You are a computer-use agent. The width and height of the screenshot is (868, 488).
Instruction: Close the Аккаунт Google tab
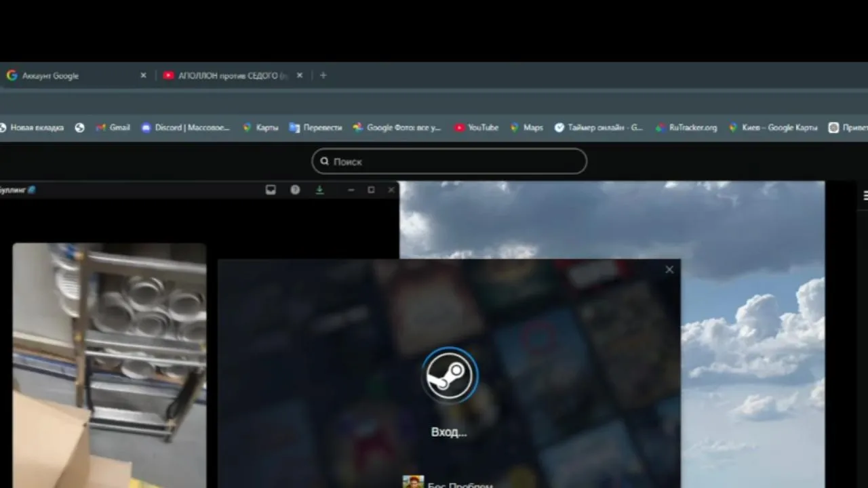click(x=143, y=75)
